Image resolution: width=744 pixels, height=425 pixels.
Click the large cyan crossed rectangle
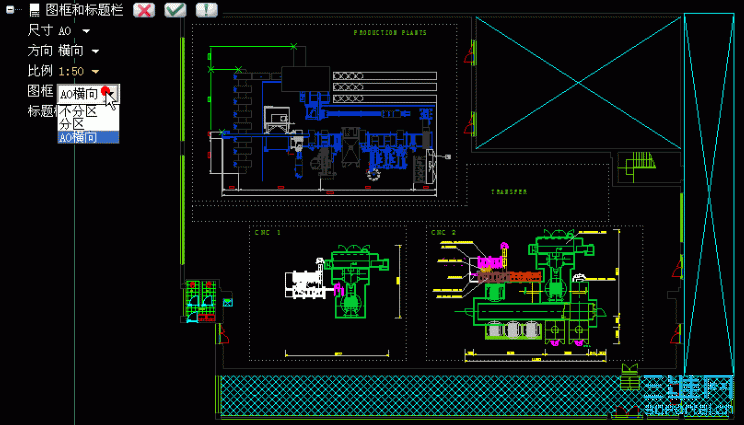click(578, 83)
